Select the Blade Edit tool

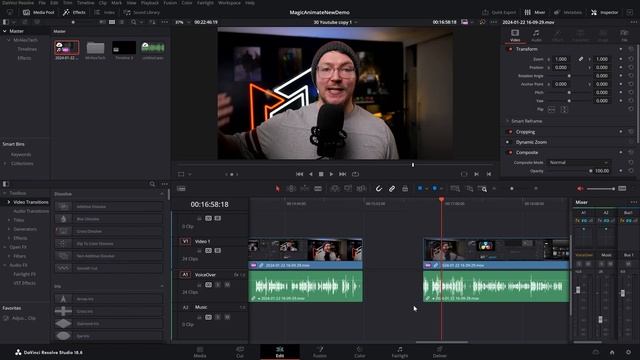pyautogui.click(x=318, y=189)
